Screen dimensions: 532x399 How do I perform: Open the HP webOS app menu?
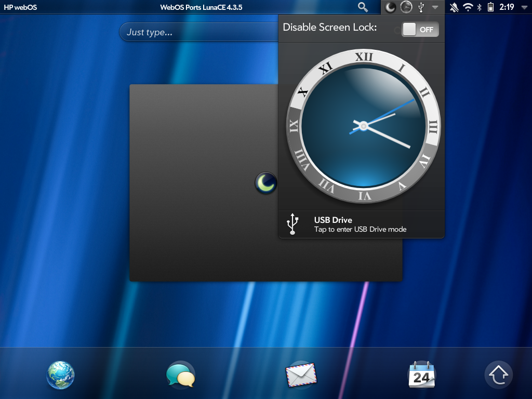(x=20, y=7)
